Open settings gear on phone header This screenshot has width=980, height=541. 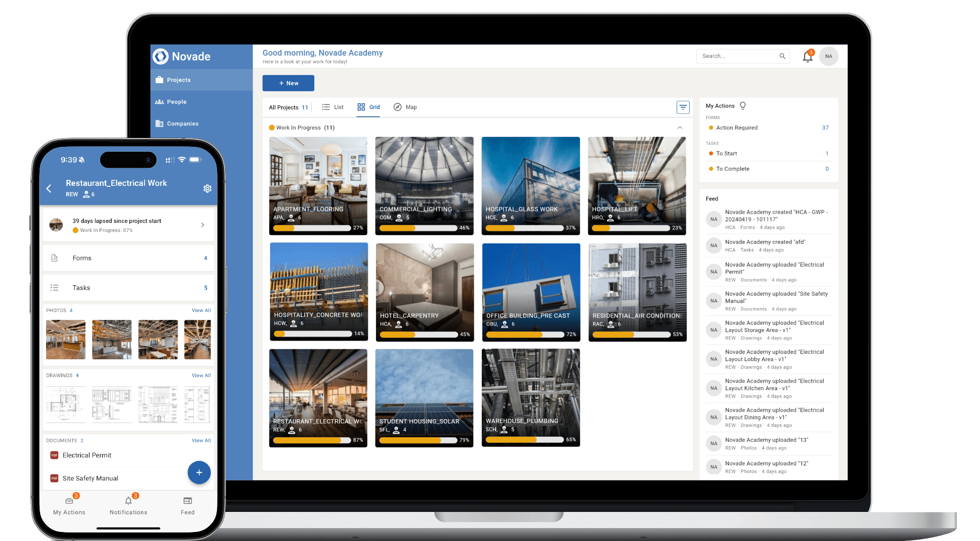click(207, 188)
